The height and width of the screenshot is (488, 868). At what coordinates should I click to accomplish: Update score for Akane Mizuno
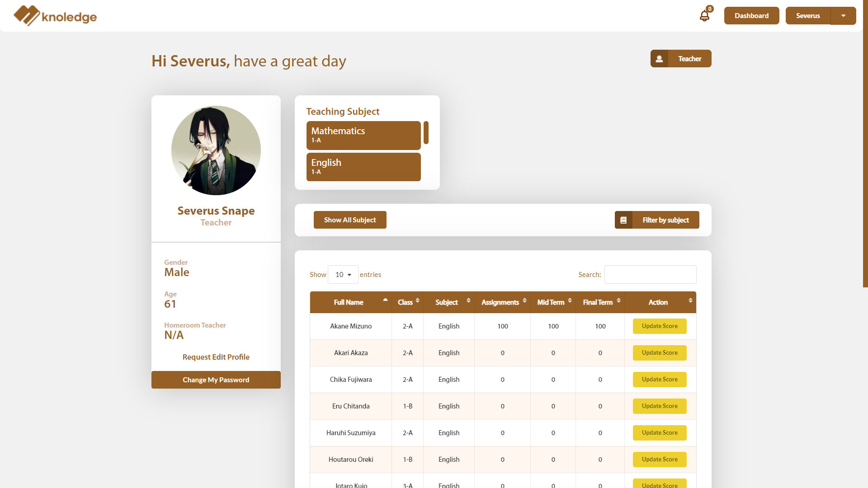[x=659, y=326]
